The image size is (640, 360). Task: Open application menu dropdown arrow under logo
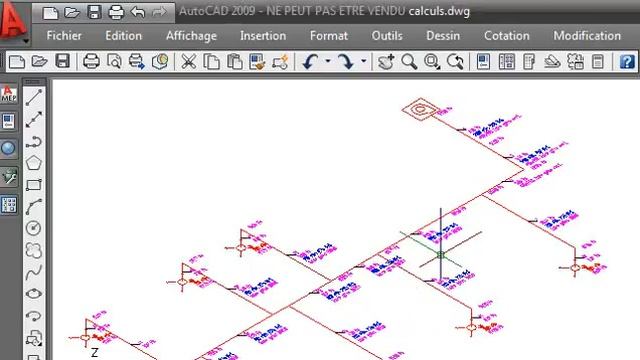[x=25, y=41]
